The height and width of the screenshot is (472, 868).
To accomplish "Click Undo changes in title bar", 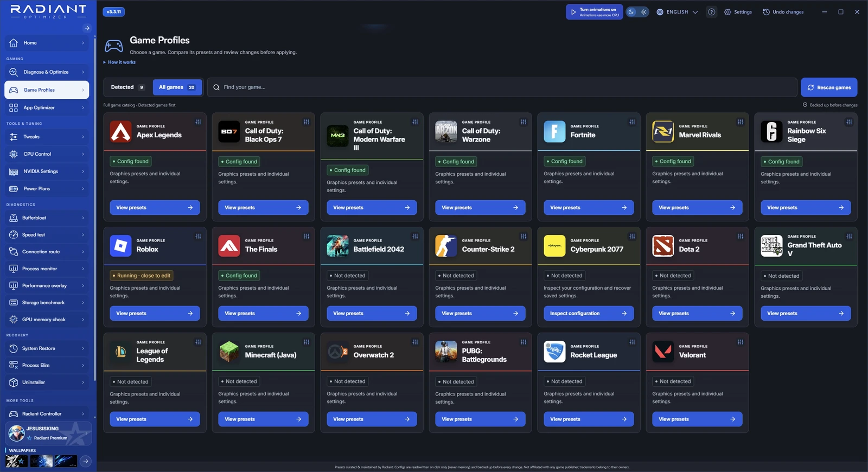I will pos(783,12).
